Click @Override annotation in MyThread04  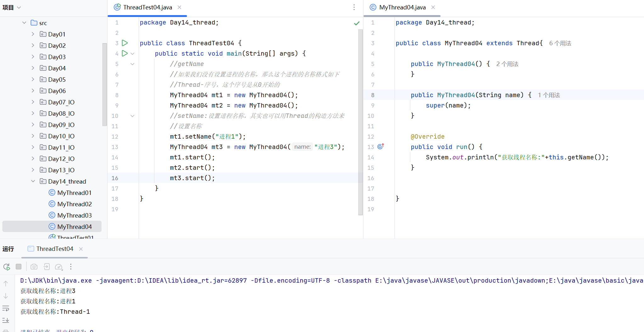427,136
